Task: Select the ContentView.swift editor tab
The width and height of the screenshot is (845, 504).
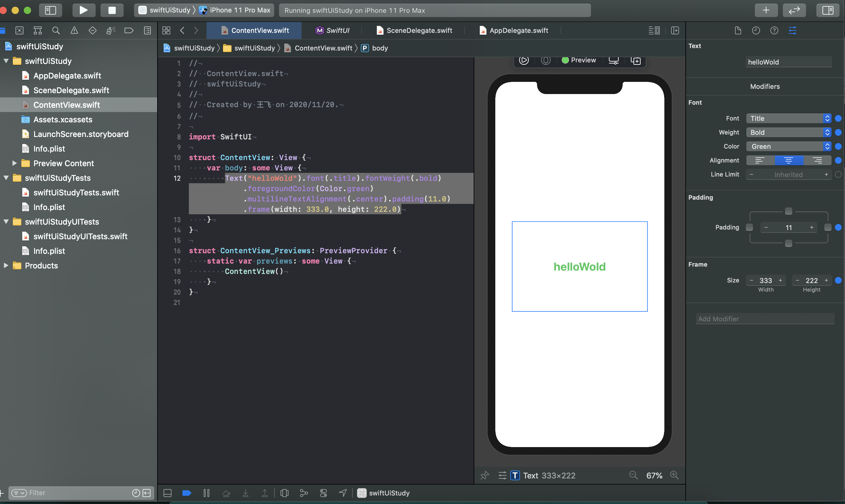Action: coord(255,30)
